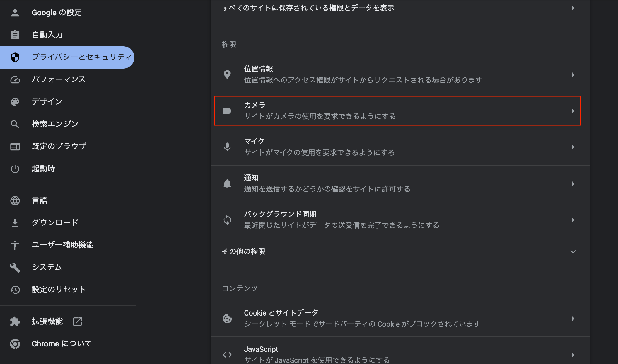Open the arrow for すべてのサイトに保存されている権限

click(573, 8)
